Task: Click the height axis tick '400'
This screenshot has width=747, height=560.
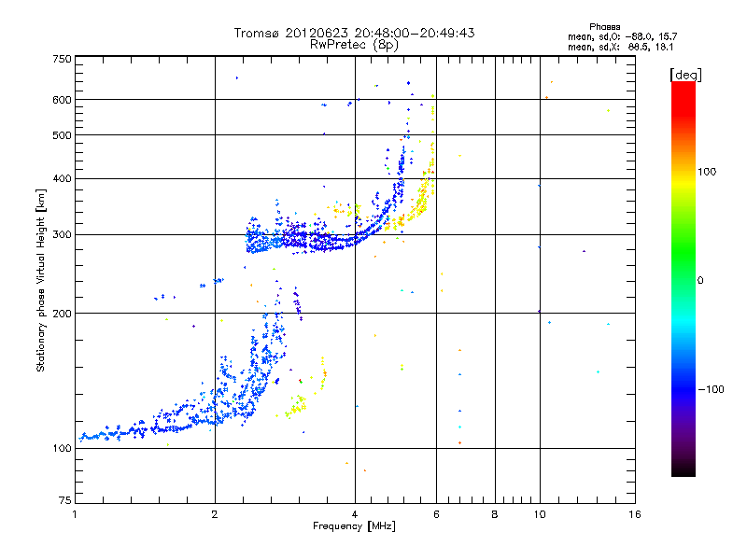Action: [62, 178]
